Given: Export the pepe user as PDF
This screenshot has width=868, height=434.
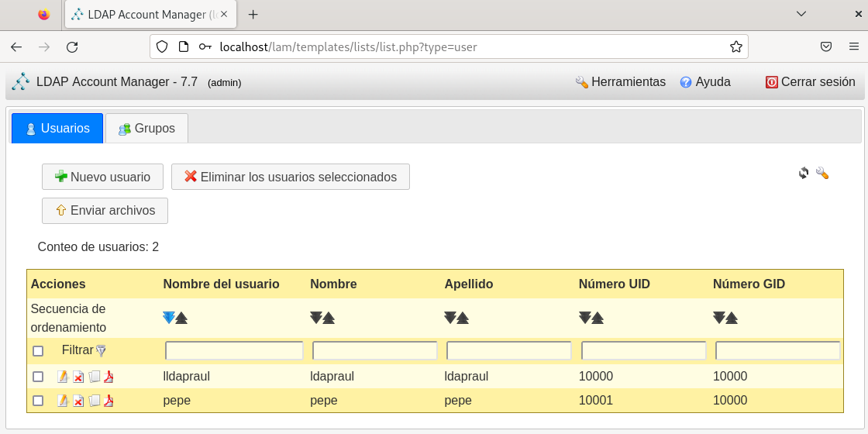Looking at the screenshot, I should [x=109, y=401].
